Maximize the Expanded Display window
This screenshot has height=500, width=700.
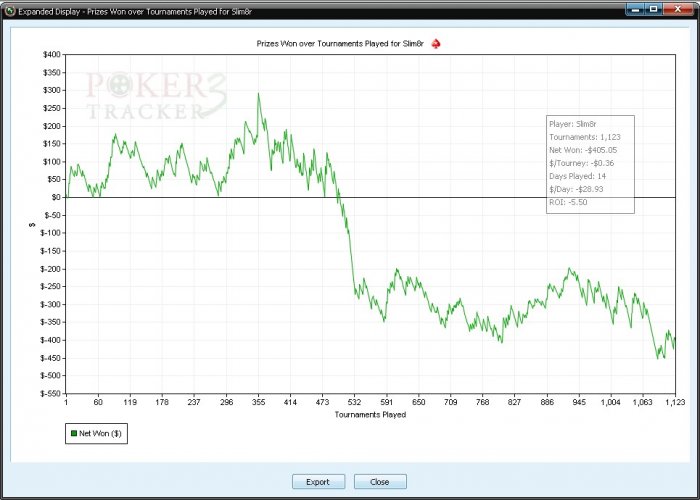click(x=654, y=9)
